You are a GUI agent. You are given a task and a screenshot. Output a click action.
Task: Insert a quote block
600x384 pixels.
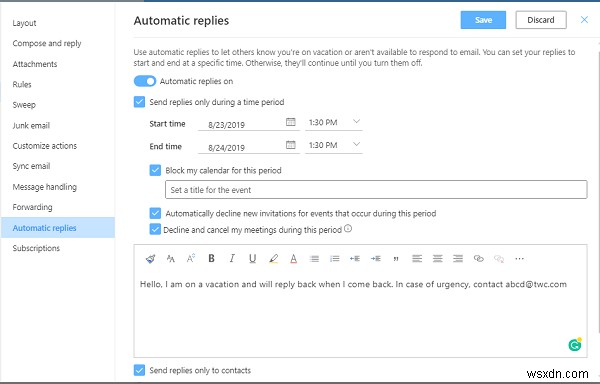coord(396,259)
